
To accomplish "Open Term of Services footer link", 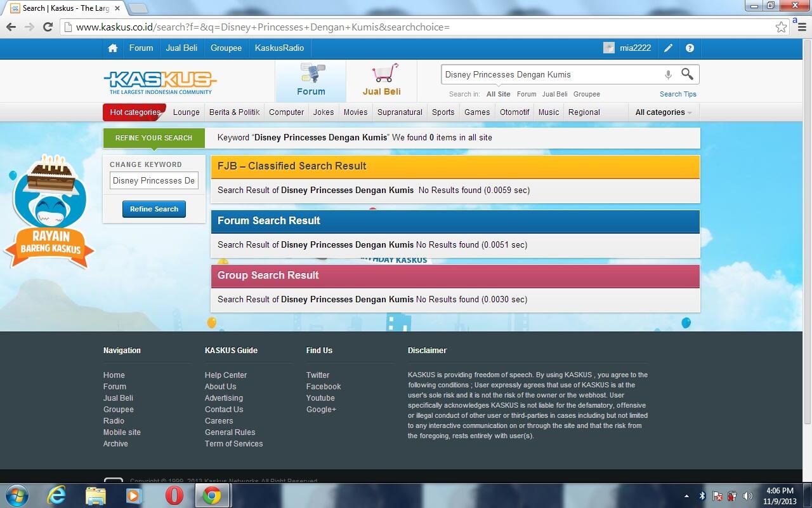I will click(233, 444).
